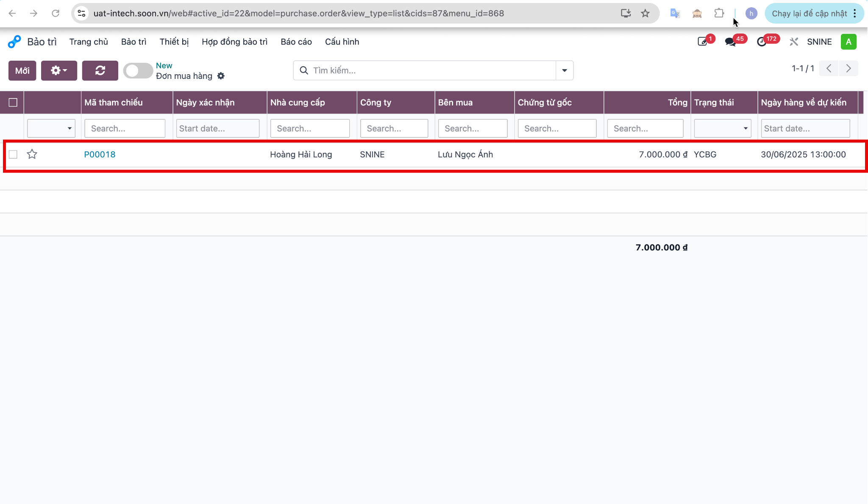Open the Thiết bị menu

pos(174,42)
